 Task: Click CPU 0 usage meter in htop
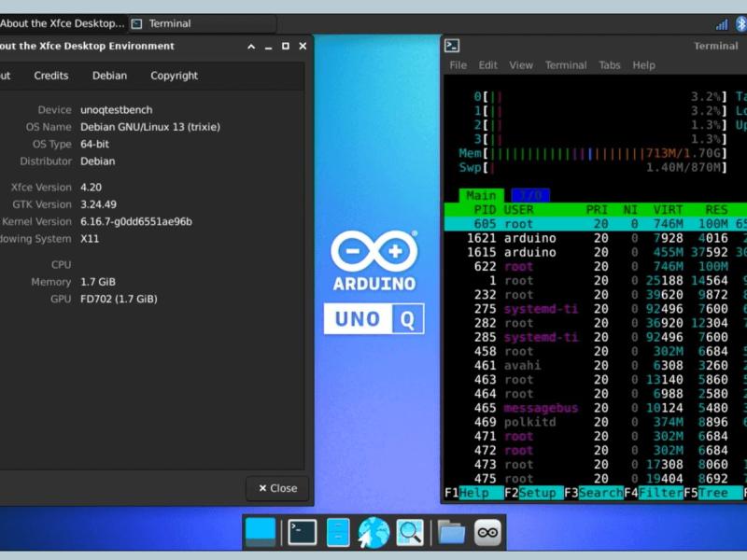(x=600, y=97)
